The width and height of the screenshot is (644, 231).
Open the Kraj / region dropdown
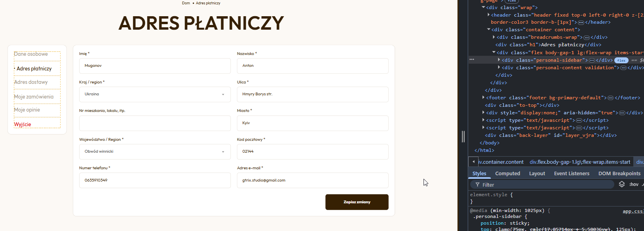tap(155, 94)
